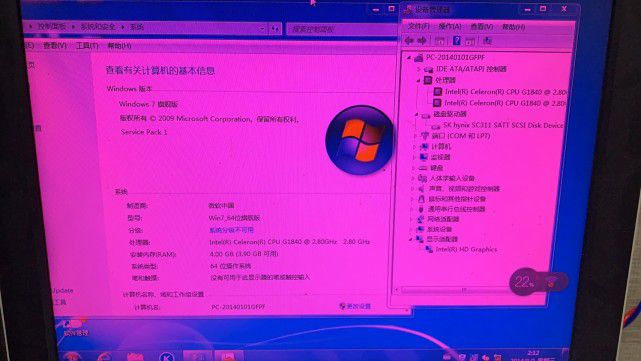Screen dimensions: 641x361
Task: Click the Back arrow in Device Manager toolbar
Action: pos(409,40)
